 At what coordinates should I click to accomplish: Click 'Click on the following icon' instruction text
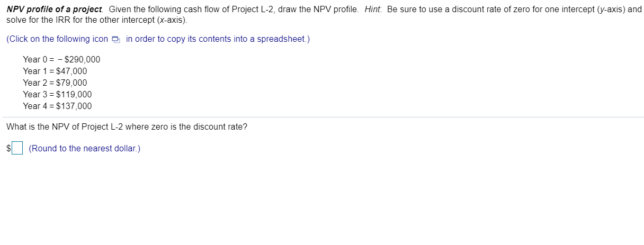(57, 39)
